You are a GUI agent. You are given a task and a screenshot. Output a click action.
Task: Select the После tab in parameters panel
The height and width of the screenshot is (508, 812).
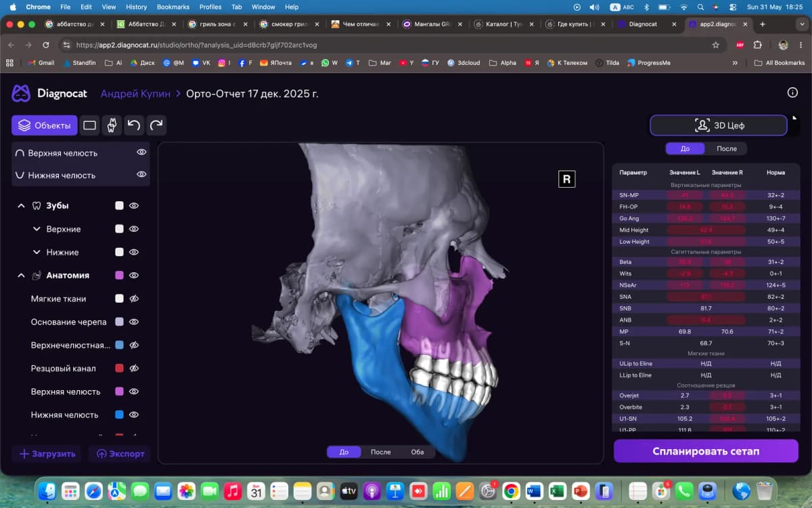point(727,148)
